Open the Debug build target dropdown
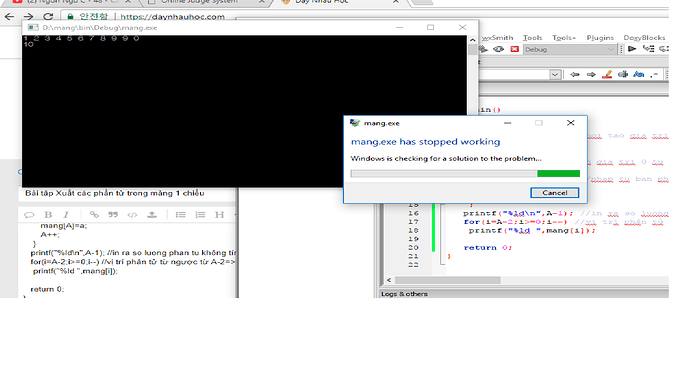This screenshot has height=387, width=690. (x=569, y=49)
